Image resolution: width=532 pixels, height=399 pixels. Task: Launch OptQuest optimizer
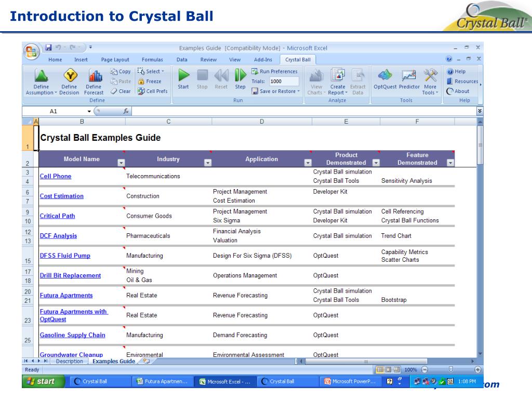(385, 79)
